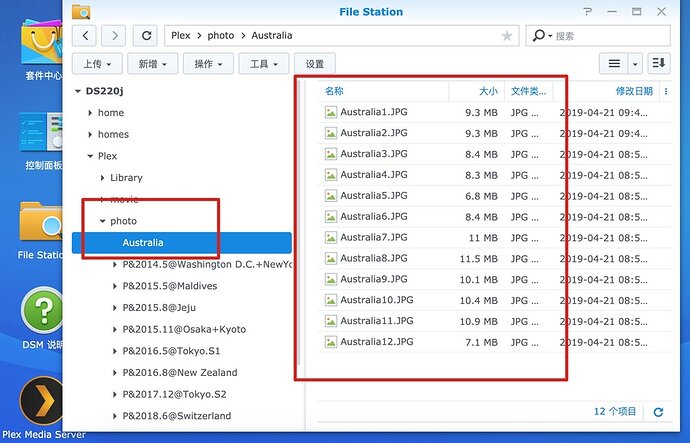Refresh the list with the bottom reload icon
This screenshot has width=690, height=443.
pyautogui.click(x=658, y=412)
